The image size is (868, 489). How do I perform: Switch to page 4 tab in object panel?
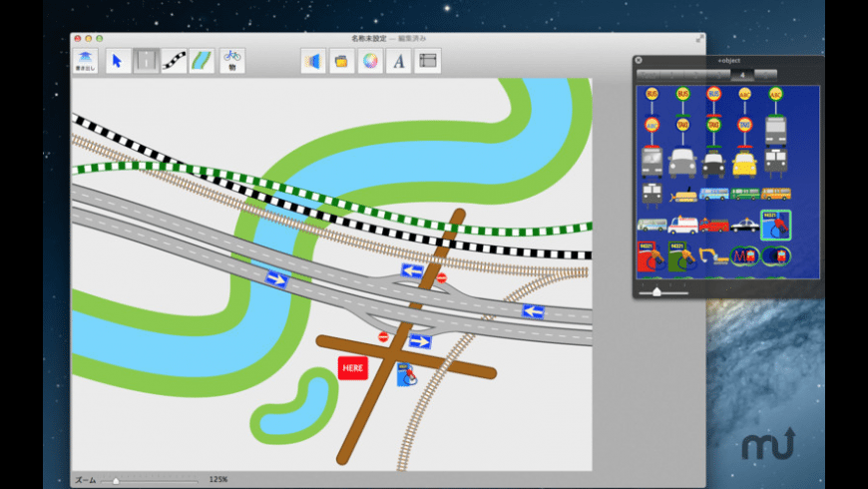[x=741, y=74]
